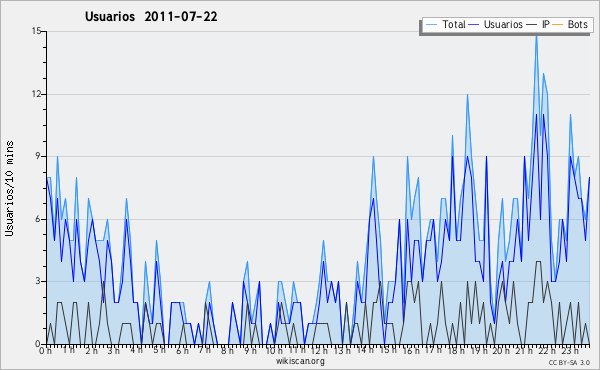600x370 pixels.
Task: Click the dark gray IP legend line
Action: coord(532,25)
